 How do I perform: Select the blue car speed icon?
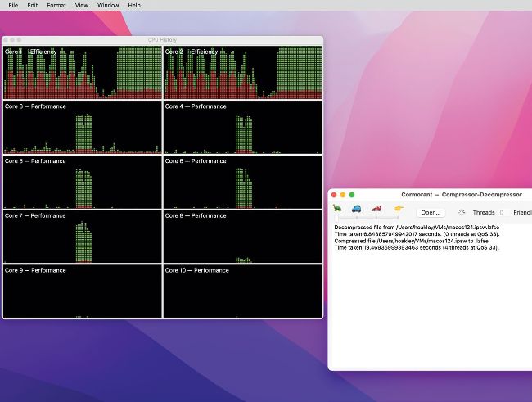pyautogui.click(x=357, y=209)
